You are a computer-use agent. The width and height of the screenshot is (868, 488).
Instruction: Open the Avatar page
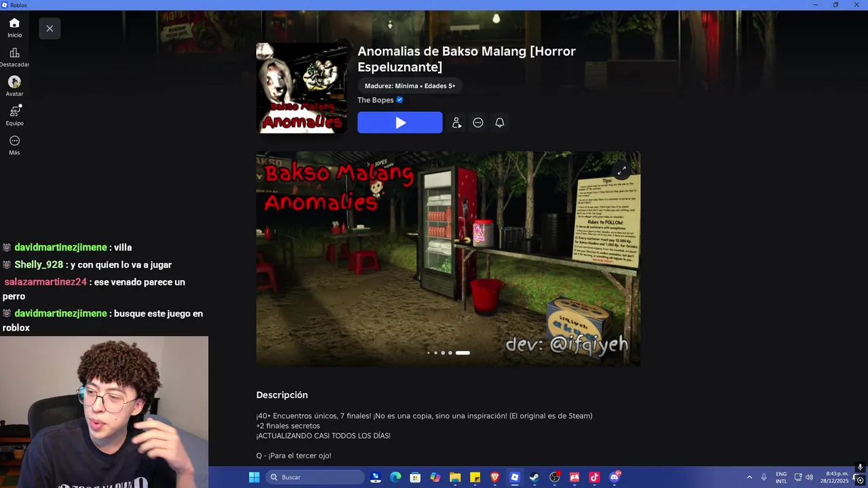[x=14, y=86]
